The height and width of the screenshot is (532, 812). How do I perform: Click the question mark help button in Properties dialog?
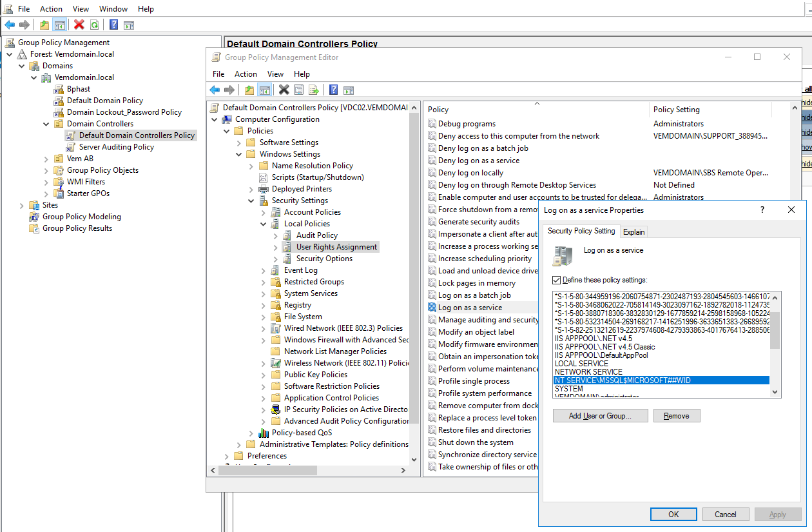pos(762,210)
